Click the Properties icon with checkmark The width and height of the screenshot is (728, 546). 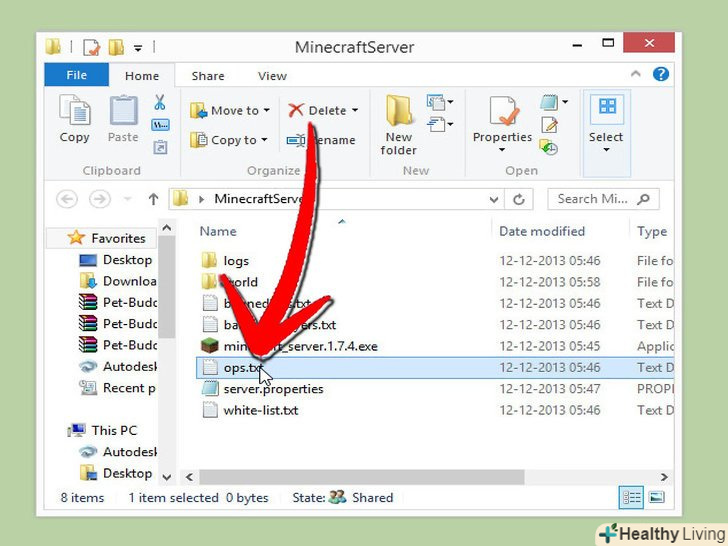point(503,110)
